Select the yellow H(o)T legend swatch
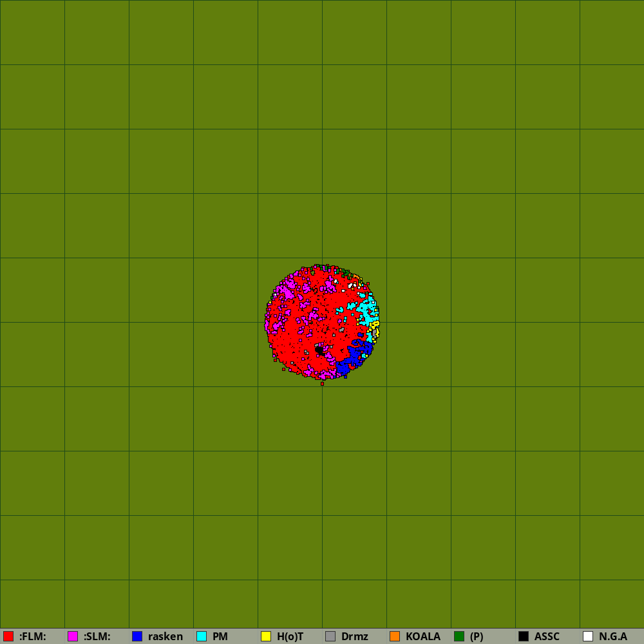Image resolution: width=644 pixels, height=644 pixels. tap(266, 636)
